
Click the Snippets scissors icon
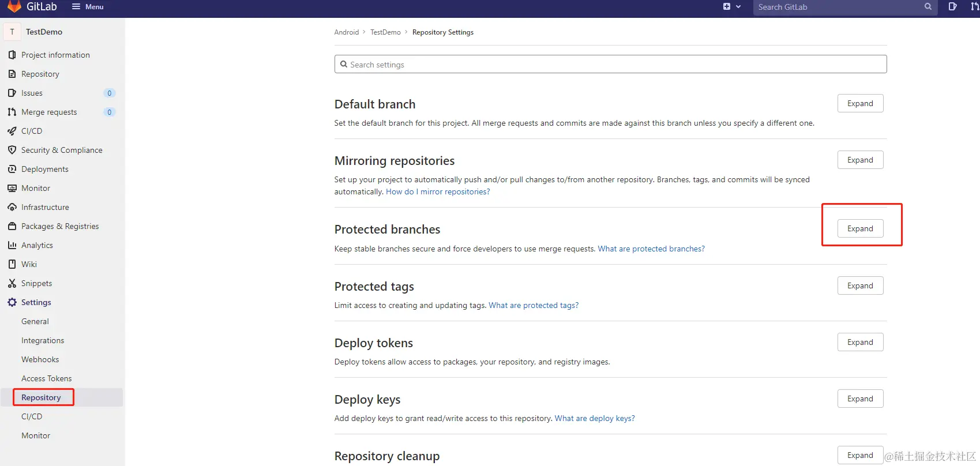[12, 283]
